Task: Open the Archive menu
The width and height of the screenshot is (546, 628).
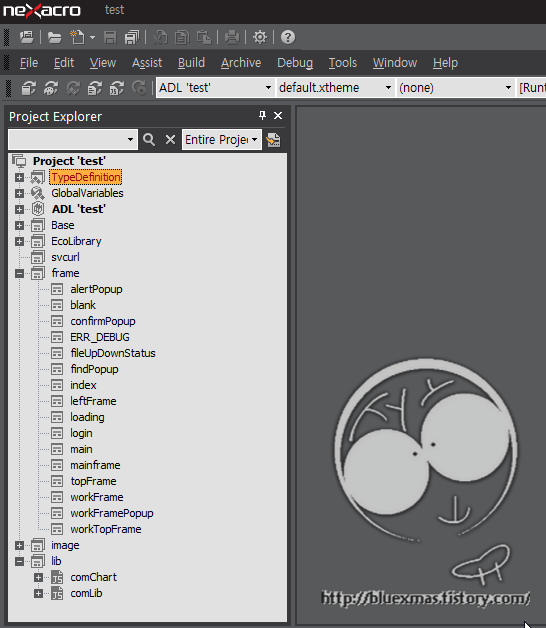Action: click(x=241, y=63)
